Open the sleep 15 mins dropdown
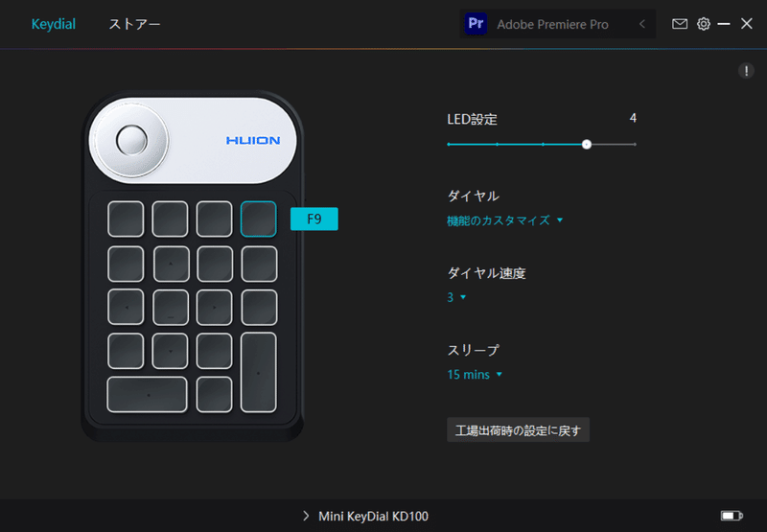Screen dimensions: 767x532 coord(475,375)
